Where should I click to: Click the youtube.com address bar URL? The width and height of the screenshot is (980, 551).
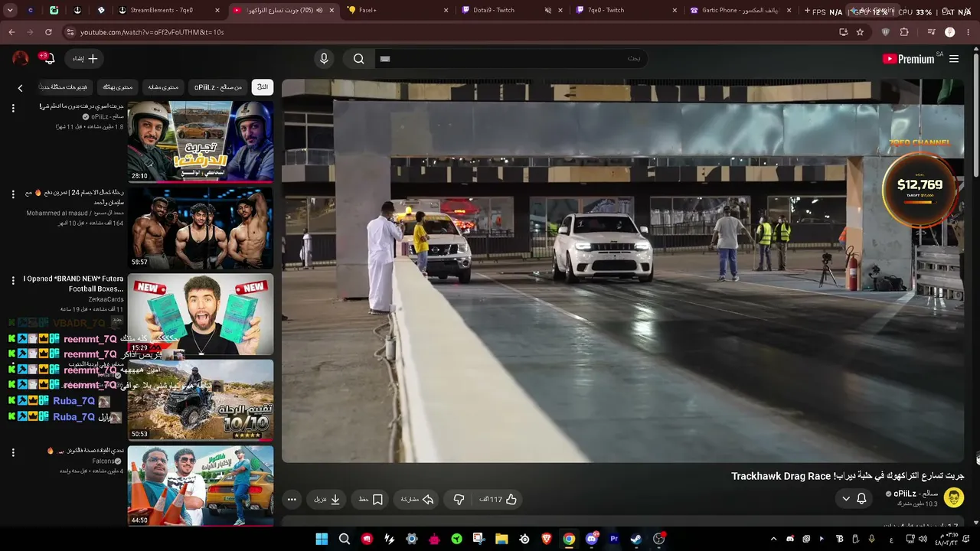click(152, 32)
